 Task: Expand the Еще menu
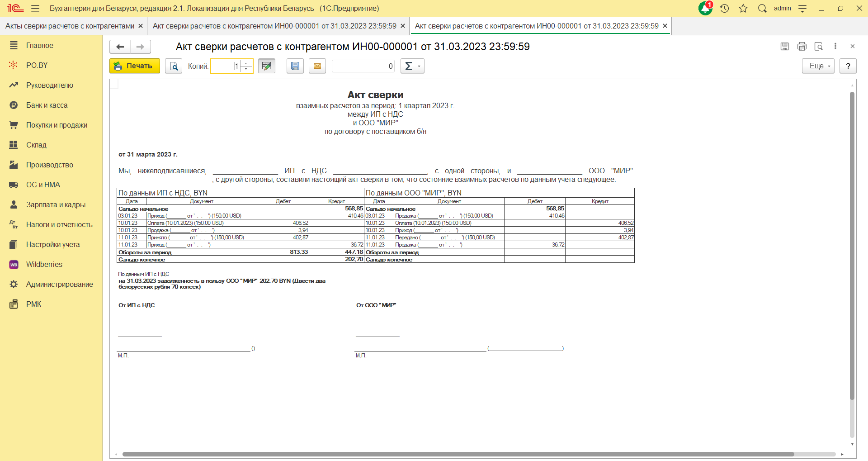[818, 66]
